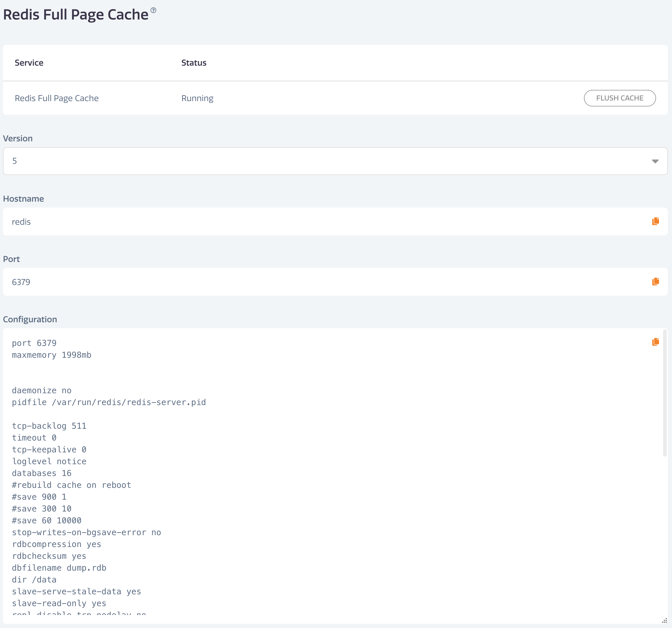
Task: Click the Hostname label
Action: click(x=23, y=198)
